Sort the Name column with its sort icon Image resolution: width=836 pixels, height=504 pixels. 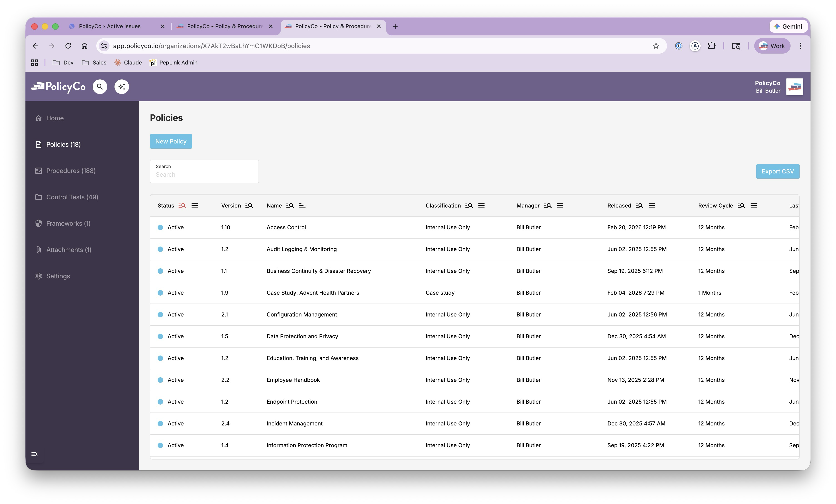tap(302, 205)
